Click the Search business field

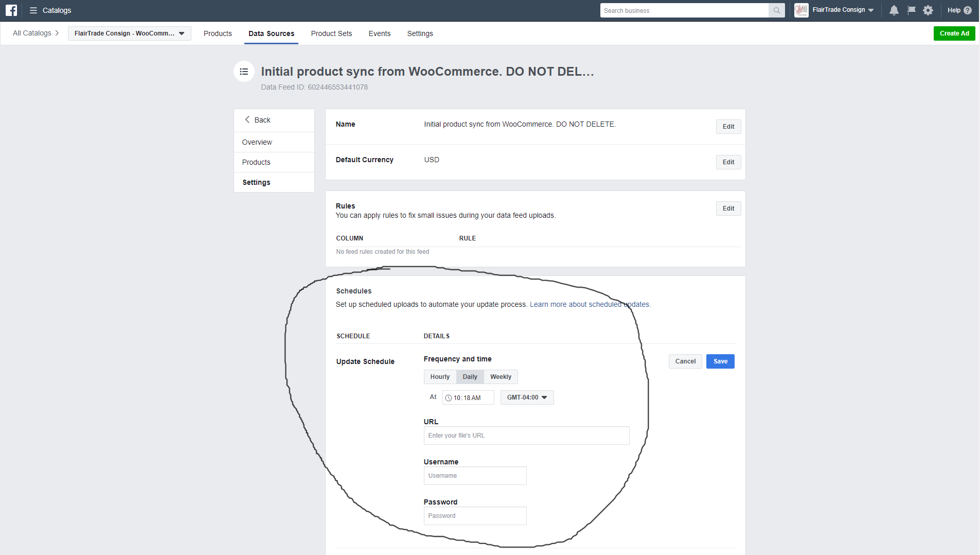pyautogui.click(x=684, y=10)
